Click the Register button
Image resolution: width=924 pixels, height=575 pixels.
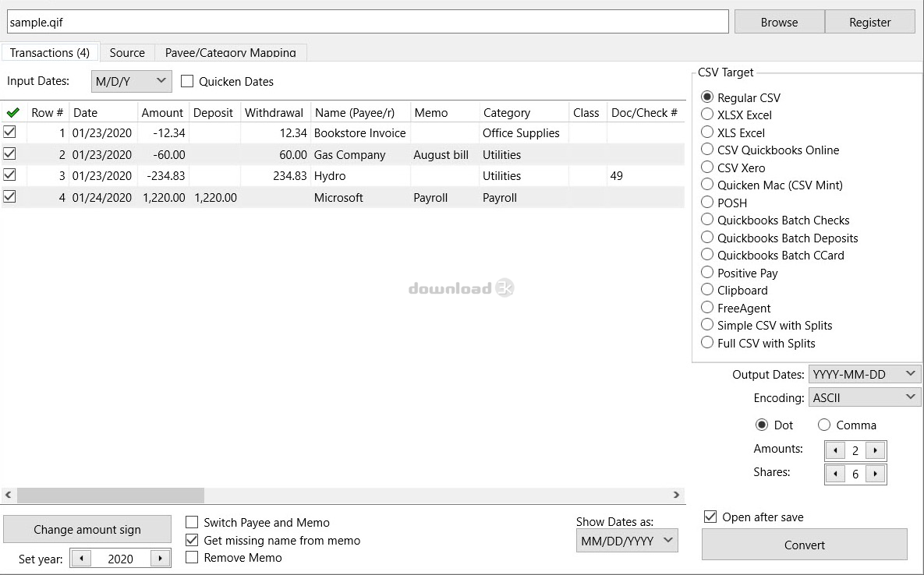[x=869, y=22]
